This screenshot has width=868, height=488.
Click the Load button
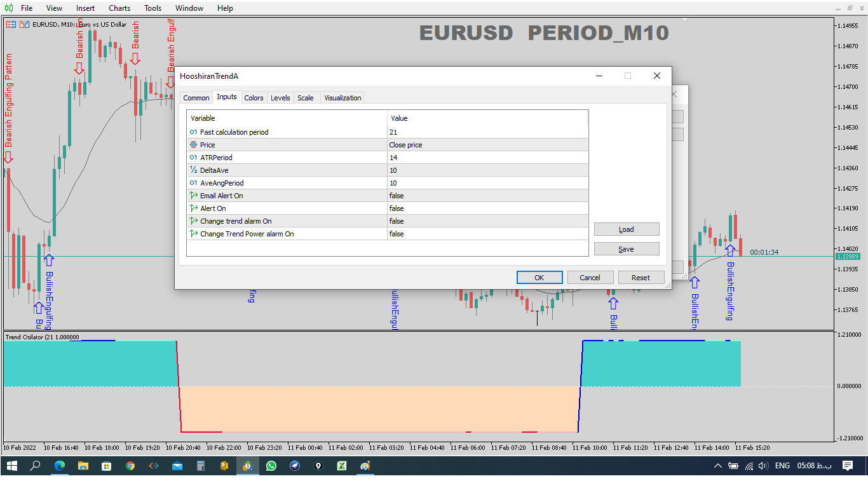[x=626, y=229]
